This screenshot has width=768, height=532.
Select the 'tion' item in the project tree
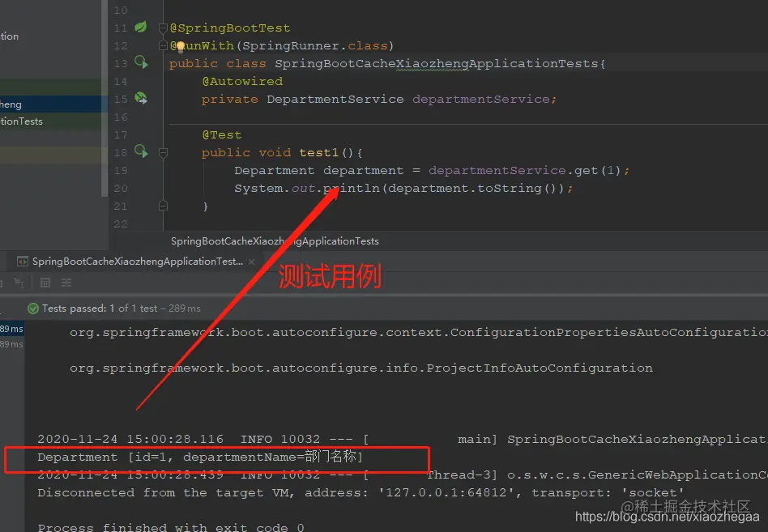pyautogui.click(x=9, y=36)
